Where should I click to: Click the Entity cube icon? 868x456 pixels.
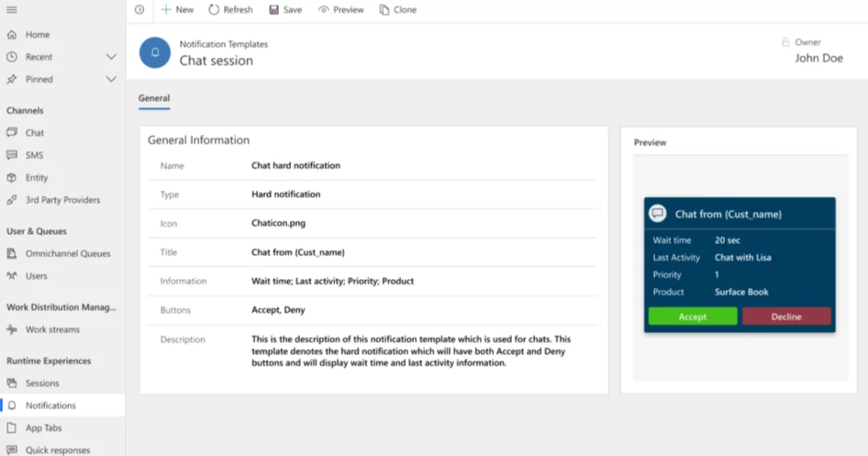tap(12, 178)
